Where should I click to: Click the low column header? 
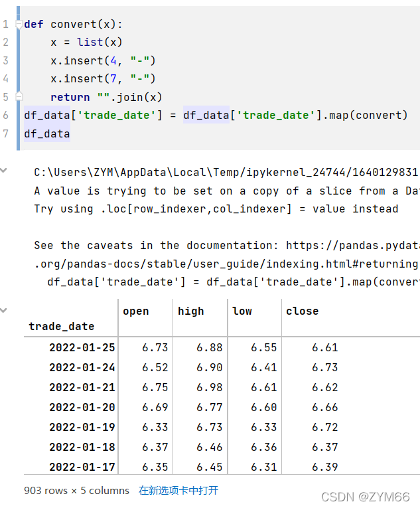pyautogui.click(x=242, y=311)
